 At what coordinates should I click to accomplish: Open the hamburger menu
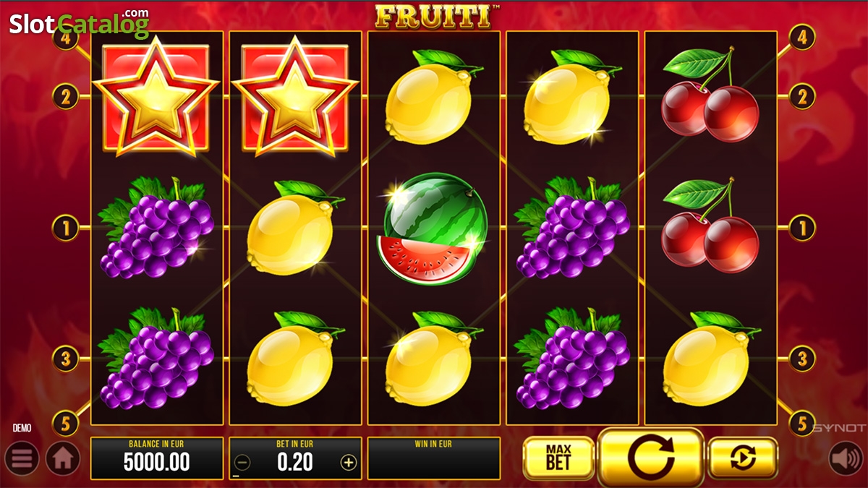tap(22, 458)
